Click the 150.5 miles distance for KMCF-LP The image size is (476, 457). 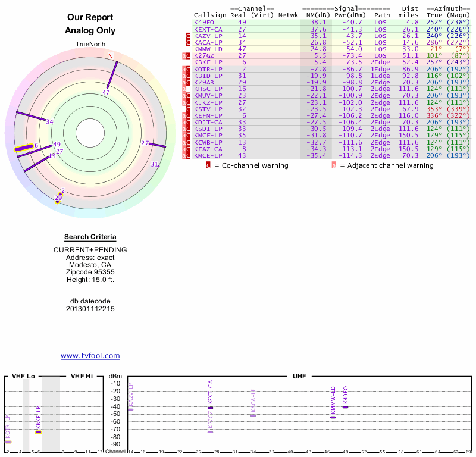tap(408, 135)
